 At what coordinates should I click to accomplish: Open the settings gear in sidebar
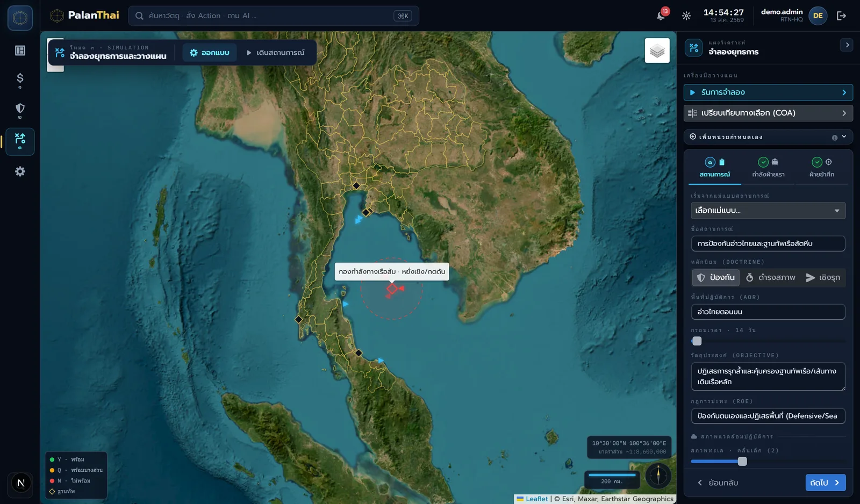[20, 171]
